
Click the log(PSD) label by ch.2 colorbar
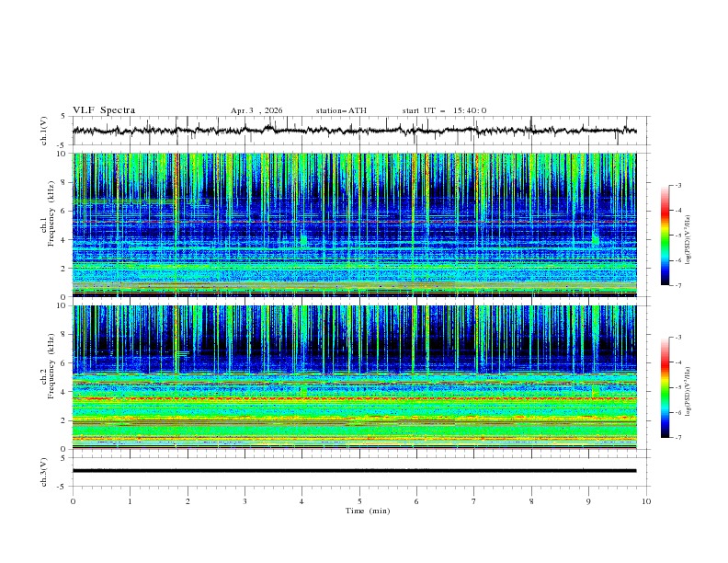[x=688, y=392]
